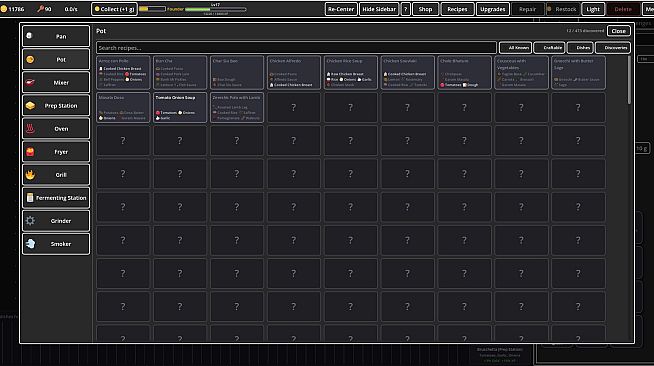
Task: Click the level progress bar
Action: click(x=216, y=9)
